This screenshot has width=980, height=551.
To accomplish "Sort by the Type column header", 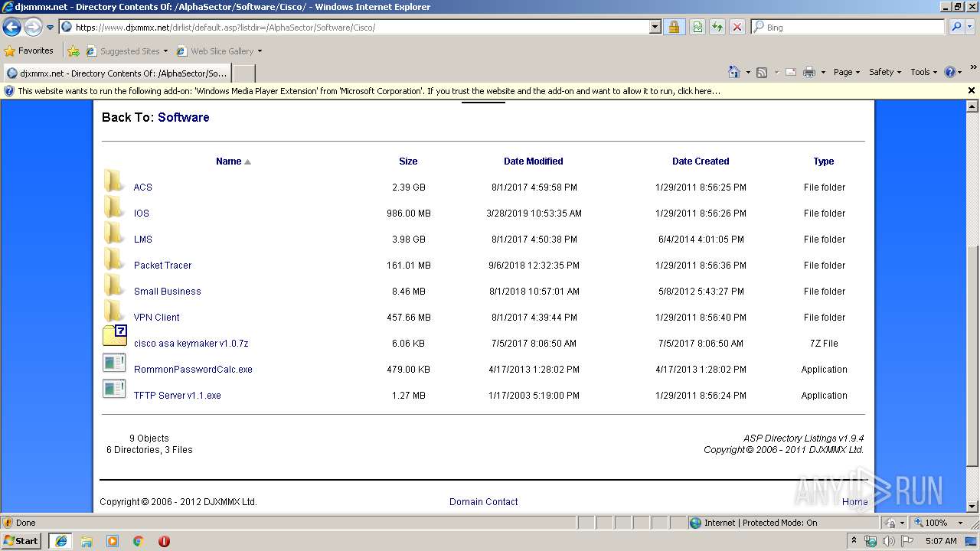I will pyautogui.click(x=824, y=161).
